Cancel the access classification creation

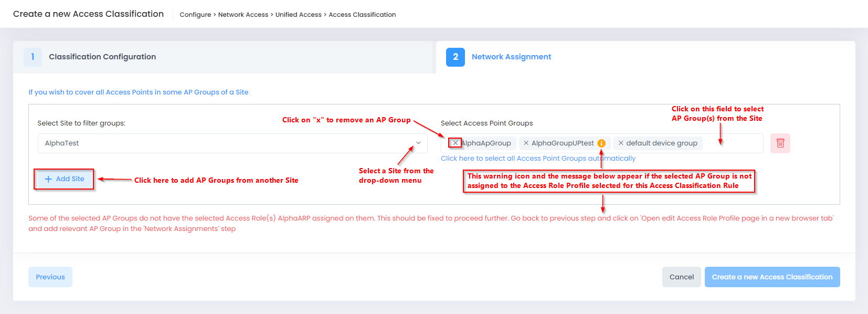click(x=681, y=277)
